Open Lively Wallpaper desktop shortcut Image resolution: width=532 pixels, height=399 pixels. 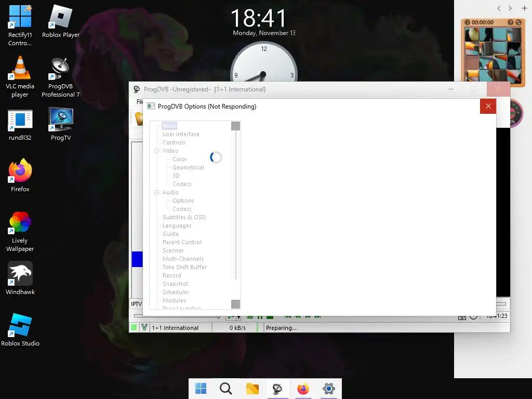pyautogui.click(x=20, y=231)
